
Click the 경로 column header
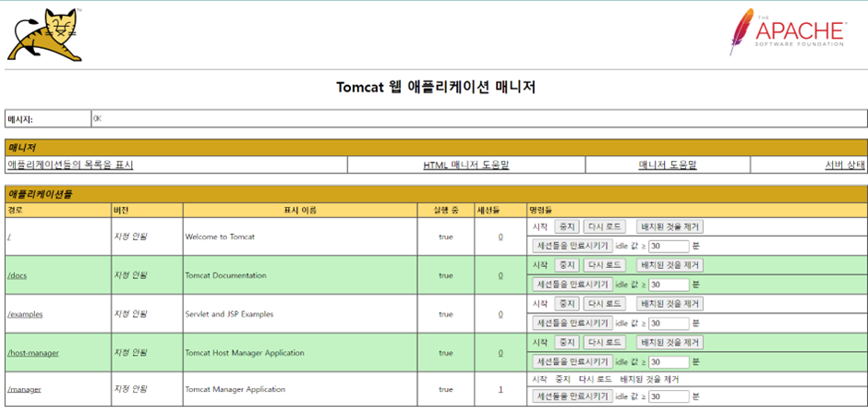[16, 211]
